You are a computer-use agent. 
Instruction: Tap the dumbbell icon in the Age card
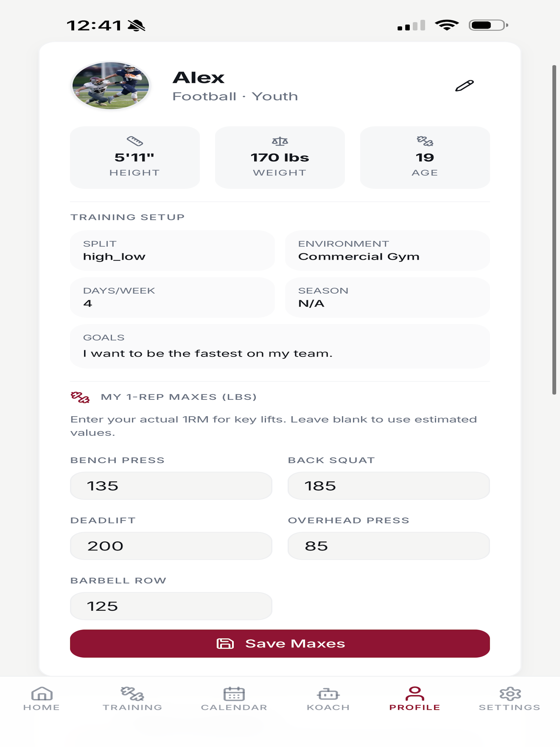425,141
